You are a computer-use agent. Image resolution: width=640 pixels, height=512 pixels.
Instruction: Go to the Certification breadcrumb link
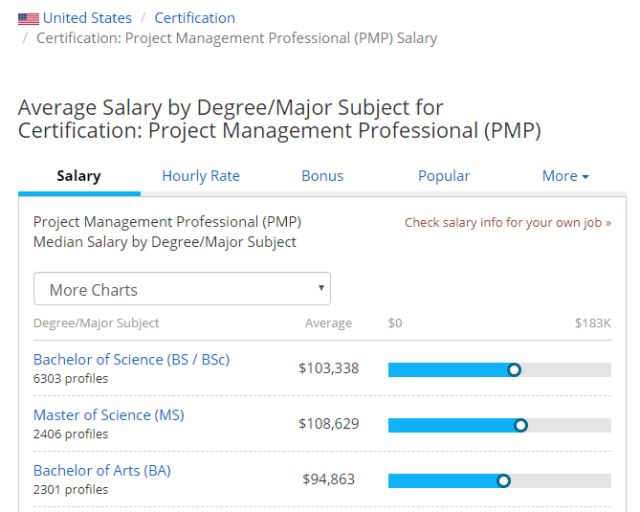point(195,18)
